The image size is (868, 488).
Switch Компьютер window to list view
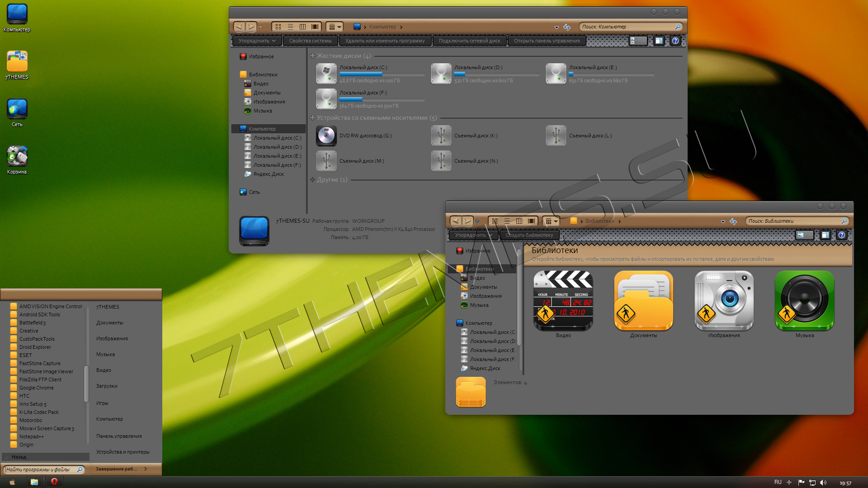tap(291, 27)
